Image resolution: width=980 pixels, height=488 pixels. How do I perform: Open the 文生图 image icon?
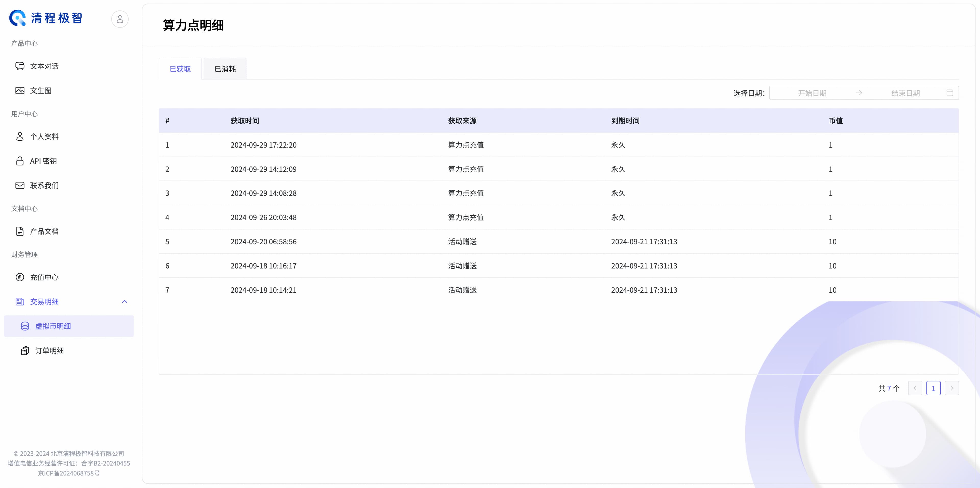coord(20,91)
